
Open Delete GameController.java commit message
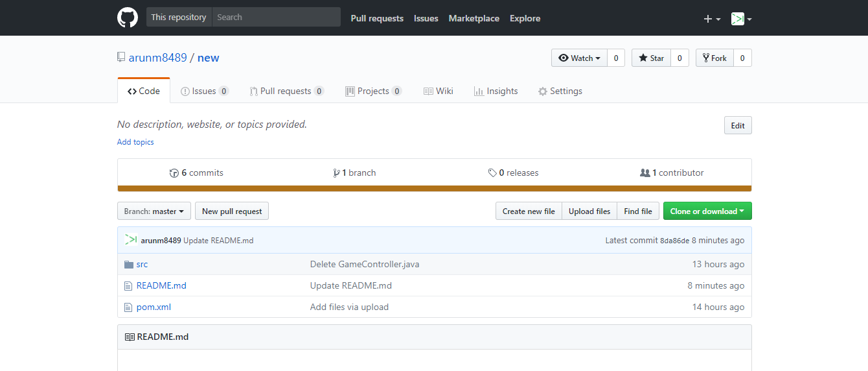tap(365, 264)
